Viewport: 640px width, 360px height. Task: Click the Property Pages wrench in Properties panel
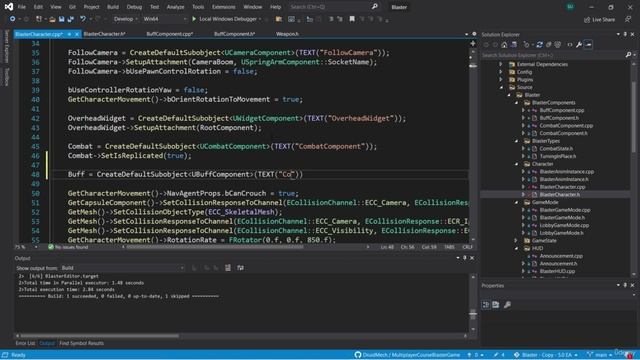[507, 305]
